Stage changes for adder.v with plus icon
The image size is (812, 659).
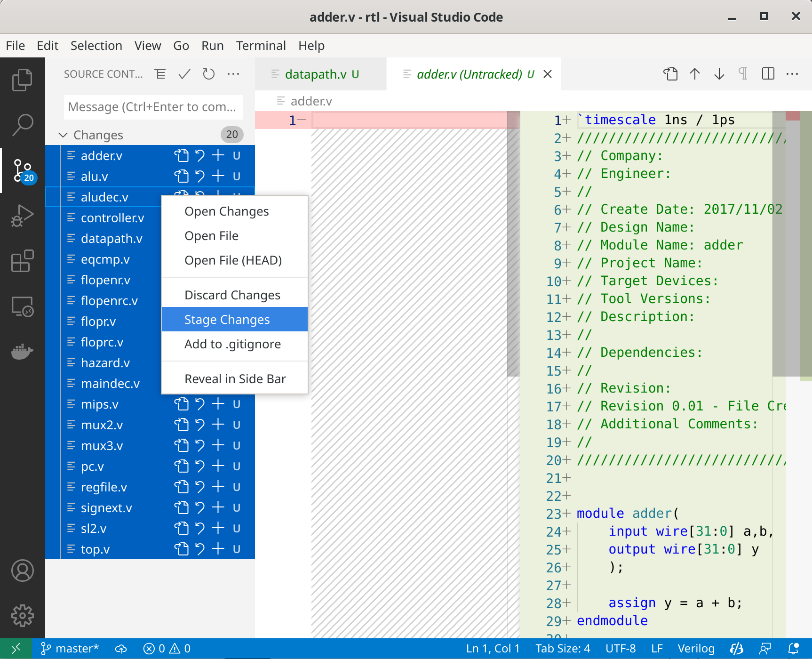coord(218,155)
